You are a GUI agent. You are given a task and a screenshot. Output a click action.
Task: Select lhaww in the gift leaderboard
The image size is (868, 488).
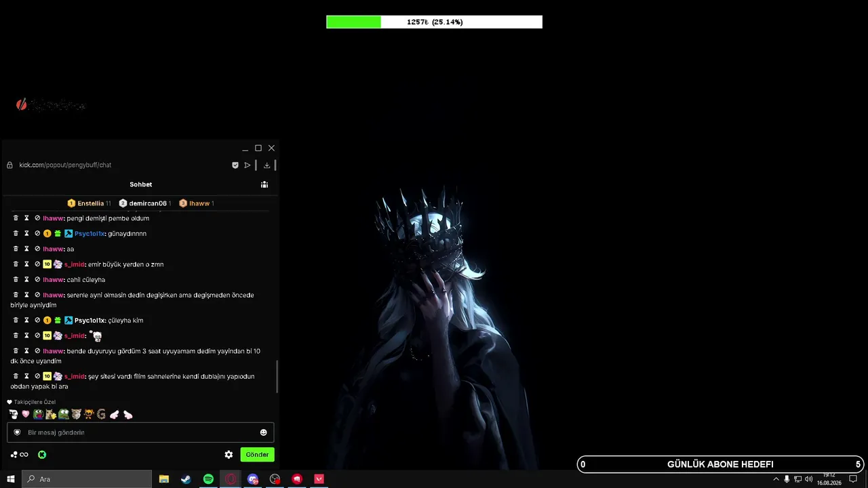(x=197, y=203)
